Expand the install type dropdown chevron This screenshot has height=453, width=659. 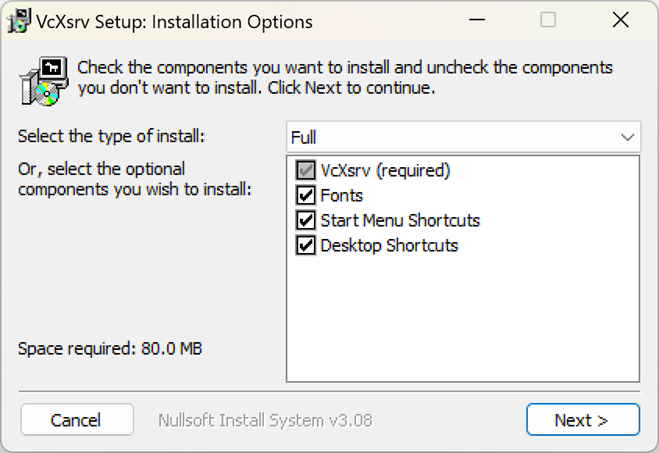pos(627,137)
